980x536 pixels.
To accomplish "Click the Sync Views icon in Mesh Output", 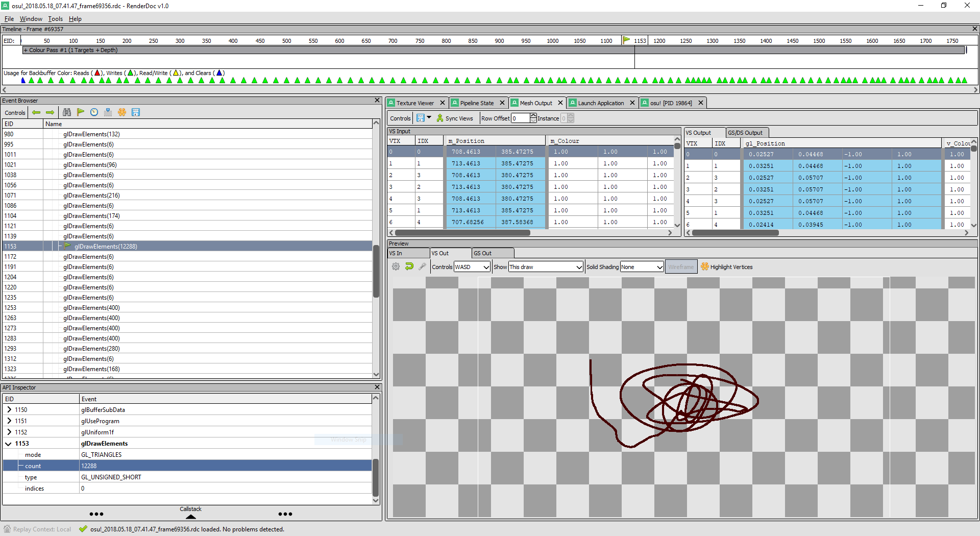I will pyautogui.click(x=439, y=118).
